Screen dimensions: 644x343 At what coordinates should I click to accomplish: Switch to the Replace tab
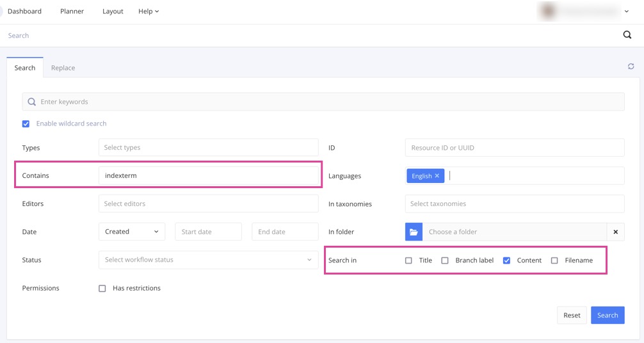coord(63,68)
